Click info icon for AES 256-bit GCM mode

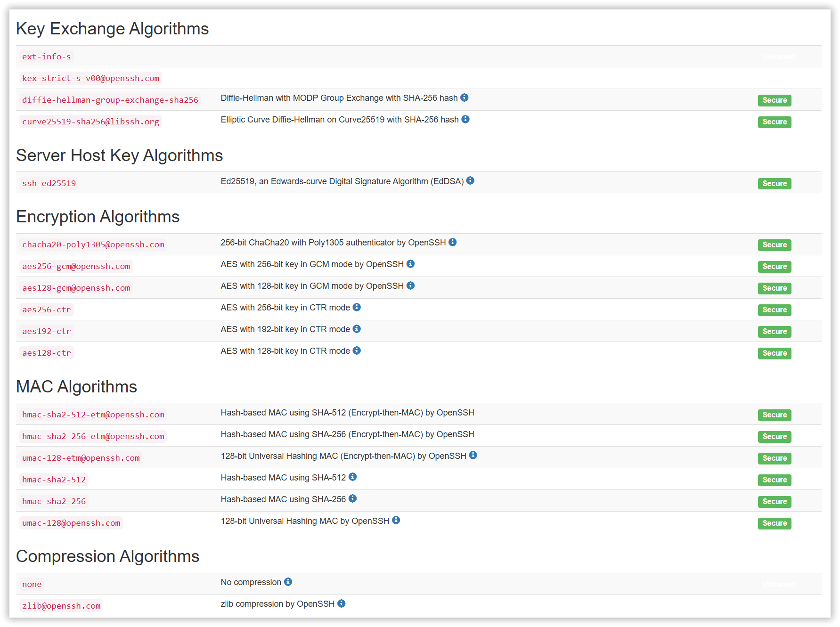point(410,264)
